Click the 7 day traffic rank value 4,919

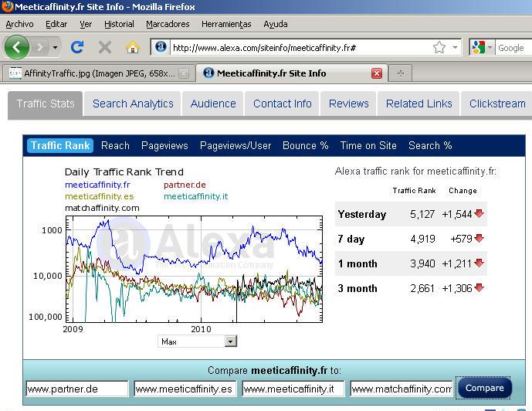point(422,239)
